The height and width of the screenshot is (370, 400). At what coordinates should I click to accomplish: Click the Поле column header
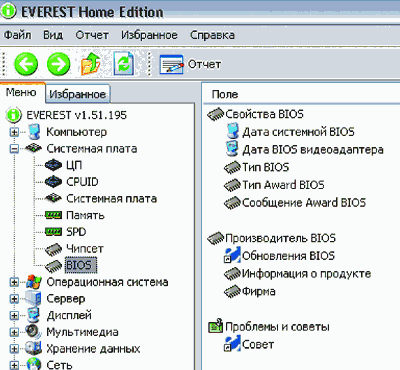[225, 94]
